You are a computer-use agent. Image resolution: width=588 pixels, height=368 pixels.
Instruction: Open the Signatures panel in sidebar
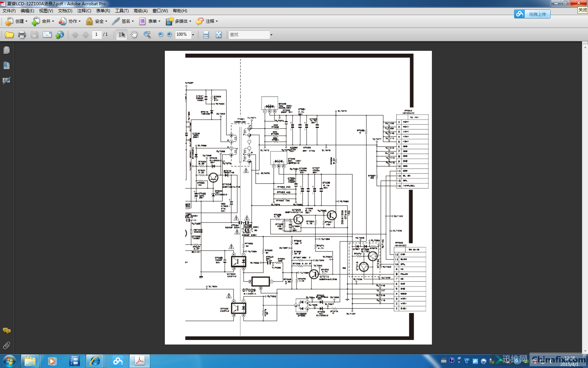click(7, 81)
